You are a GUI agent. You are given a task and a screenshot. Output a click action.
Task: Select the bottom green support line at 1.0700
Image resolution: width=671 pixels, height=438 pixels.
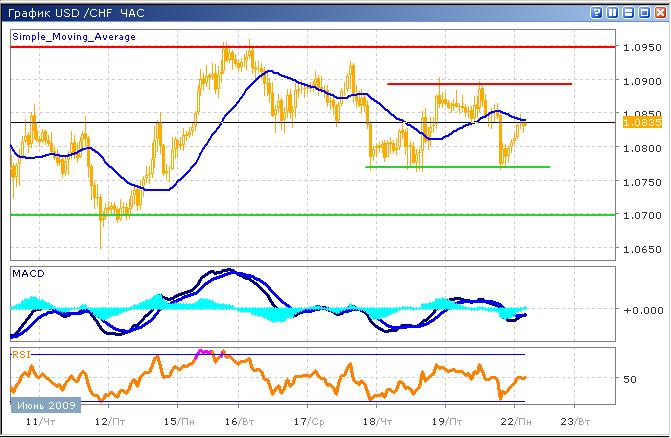pos(300,214)
